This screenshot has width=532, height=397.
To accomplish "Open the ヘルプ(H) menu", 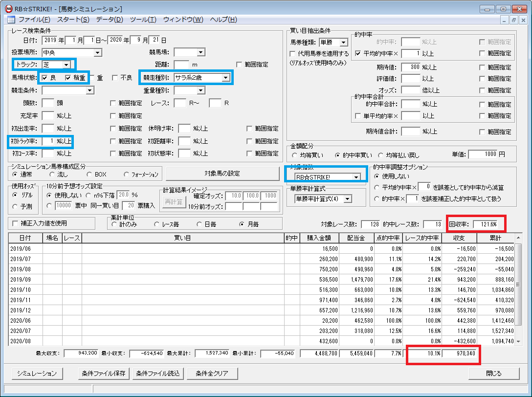I will (x=223, y=20).
